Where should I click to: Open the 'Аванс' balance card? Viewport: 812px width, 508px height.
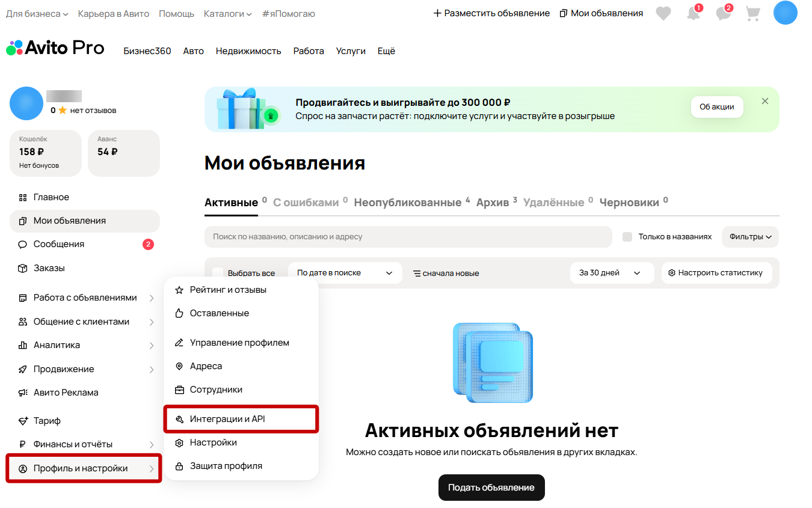click(124, 153)
